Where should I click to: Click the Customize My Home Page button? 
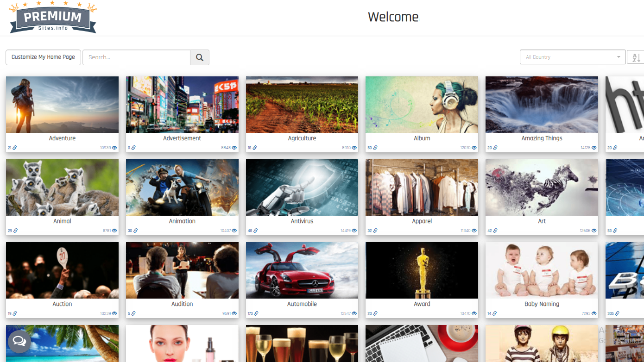[x=43, y=57]
